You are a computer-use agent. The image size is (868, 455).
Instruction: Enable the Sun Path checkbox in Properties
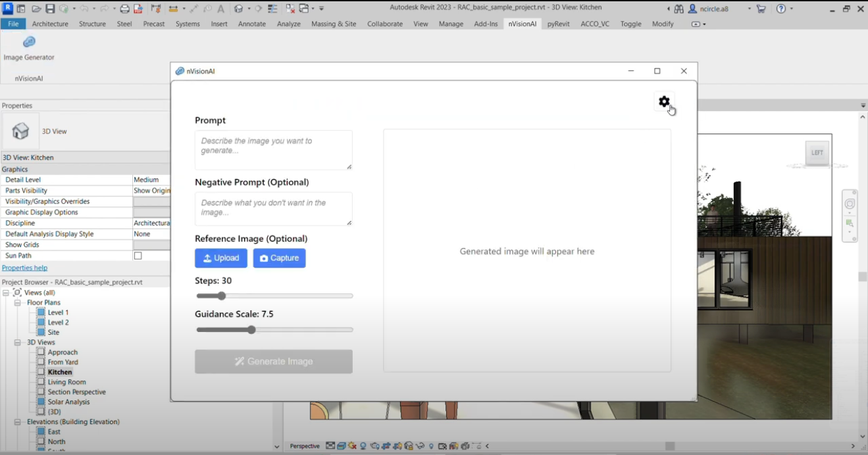tap(138, 256)
